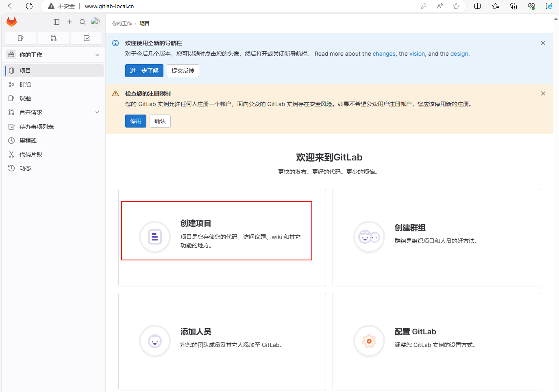Click the 更快的发布。更好的代码。更少的烦恼。 tagline
The image size is (559, 392).
point(329,172)
